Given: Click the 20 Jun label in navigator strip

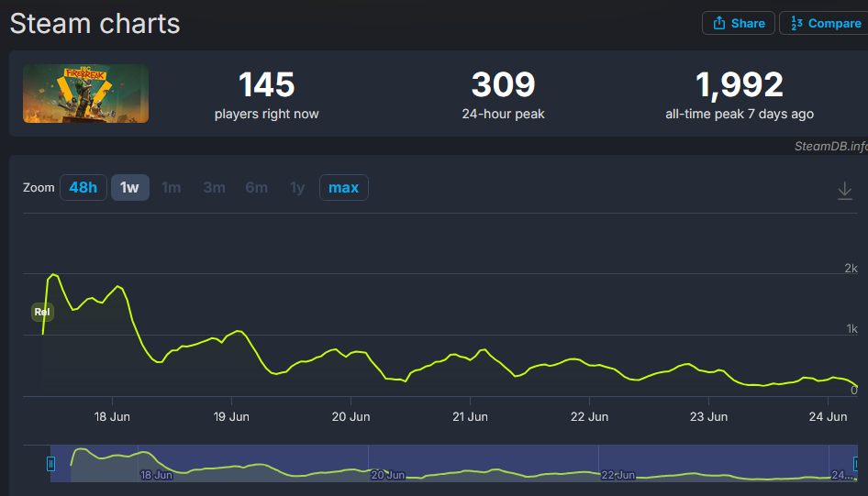Looking at the screenshot, I should coord(388,475).
